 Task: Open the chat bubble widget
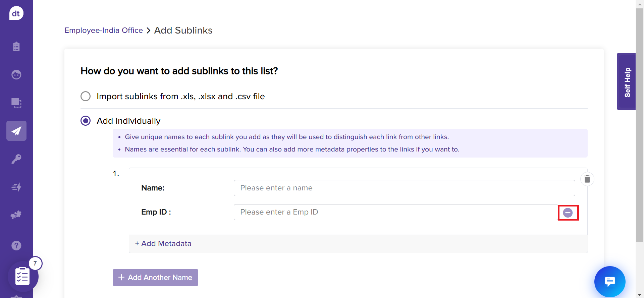point(609,281)
